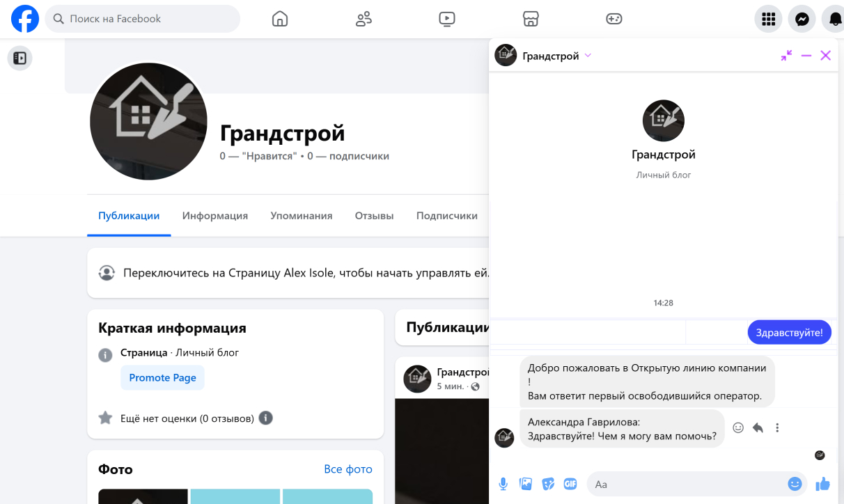This screenshot has height=504, width=844.
Task: Open more options for Александра's message
Action: click(x=777, y=428)
